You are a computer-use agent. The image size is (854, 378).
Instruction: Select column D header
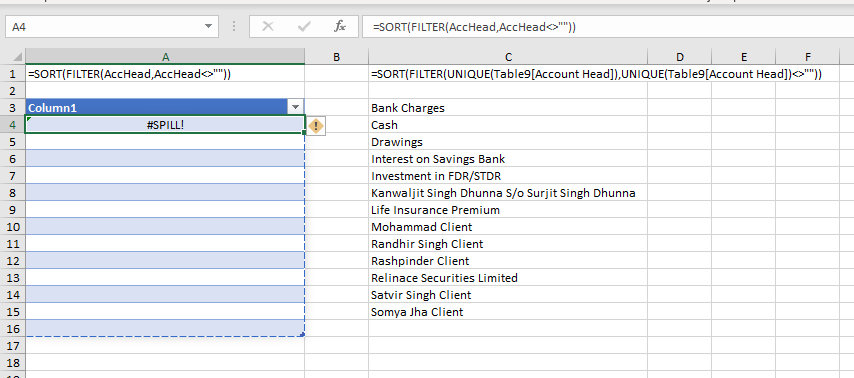tap(680, 57)
